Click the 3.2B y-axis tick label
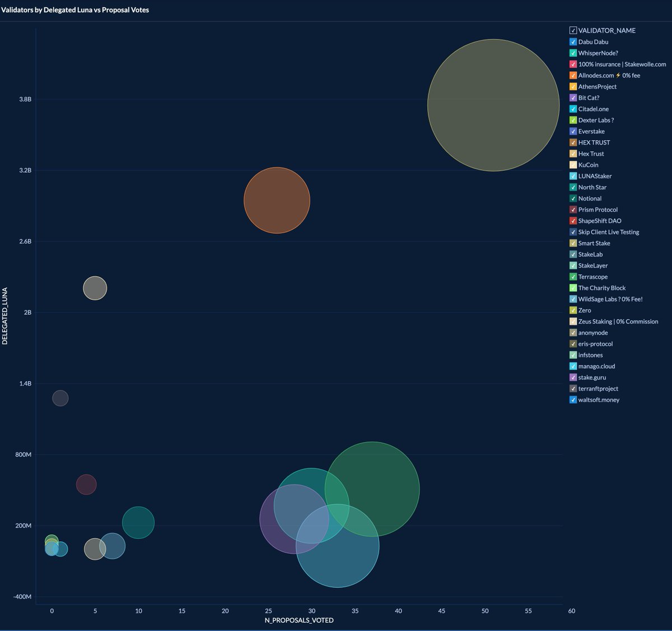 pyautogui.click(x=25, y=170)
